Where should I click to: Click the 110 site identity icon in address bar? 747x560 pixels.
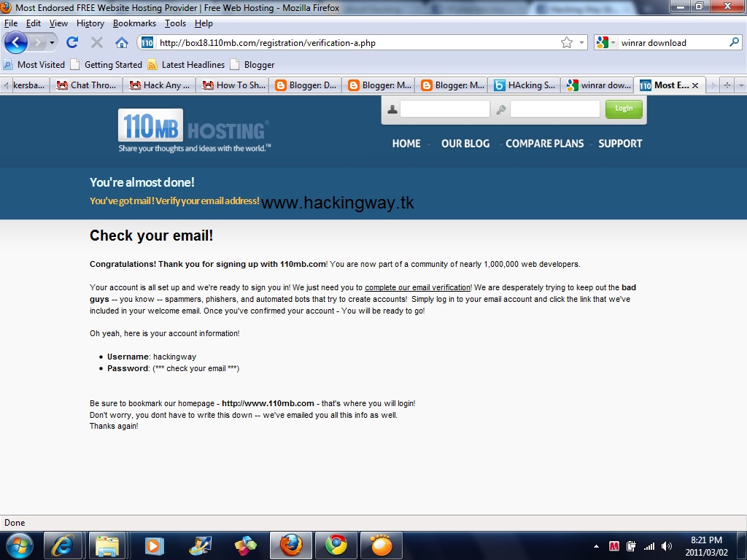pos(147,43)
